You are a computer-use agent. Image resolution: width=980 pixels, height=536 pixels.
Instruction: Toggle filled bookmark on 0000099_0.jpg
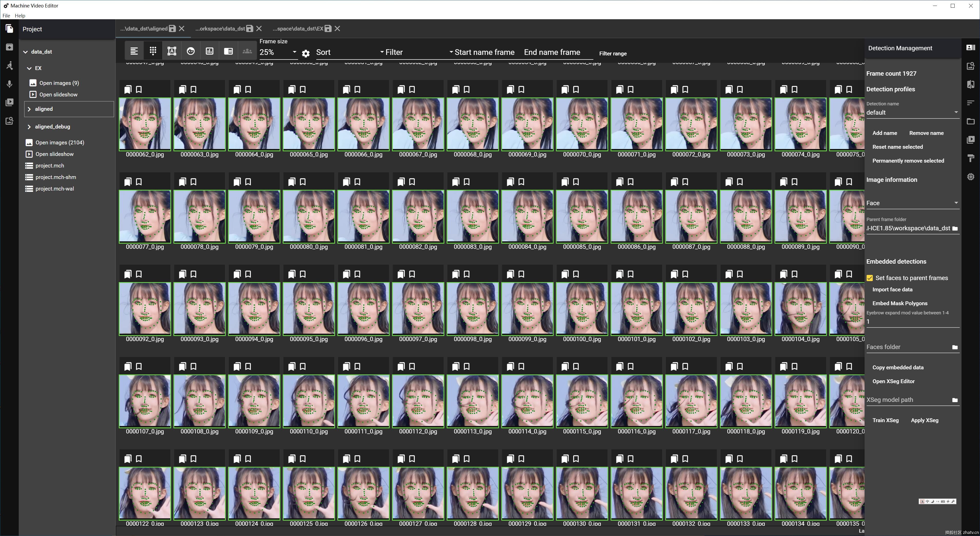click(511, 274)
